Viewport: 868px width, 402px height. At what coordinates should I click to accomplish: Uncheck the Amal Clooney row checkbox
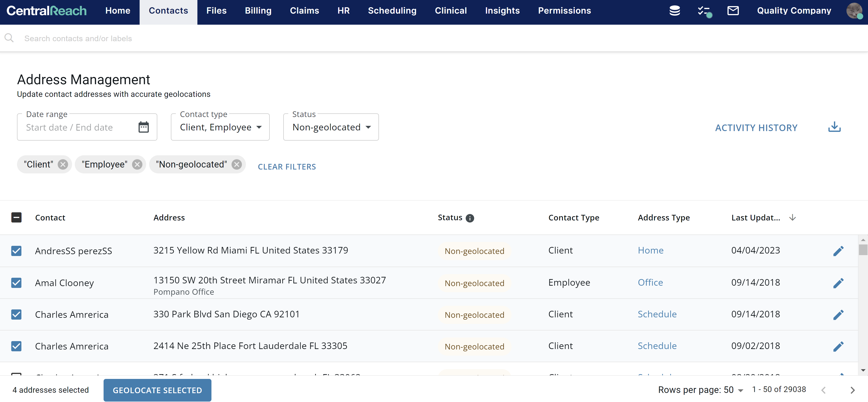coord(16,283)
